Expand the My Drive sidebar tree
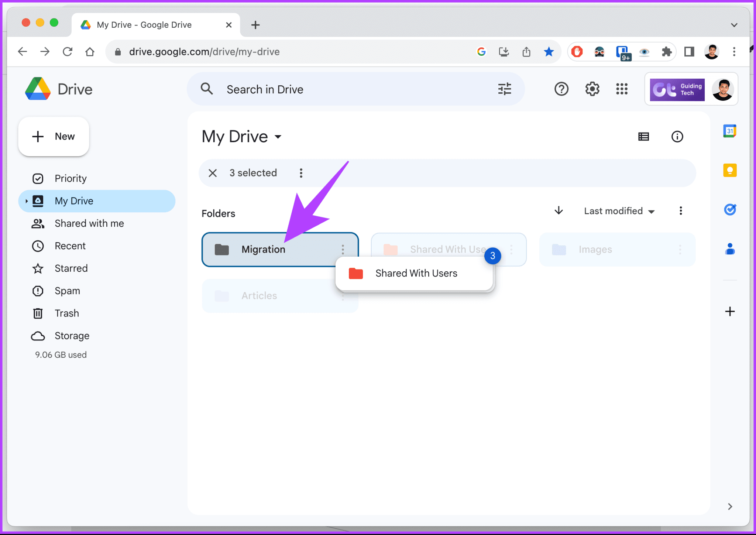Screen dimensions: 756x535 (x=26, y=201)
